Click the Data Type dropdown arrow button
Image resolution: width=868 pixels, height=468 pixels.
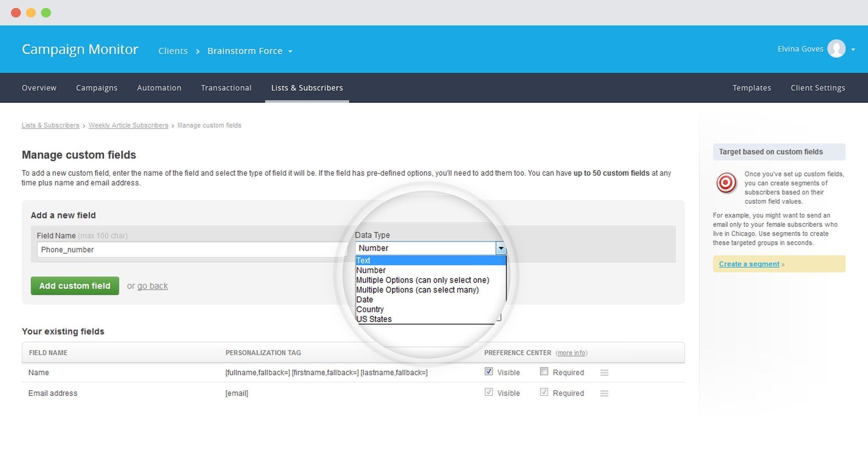tap(501, 248)
